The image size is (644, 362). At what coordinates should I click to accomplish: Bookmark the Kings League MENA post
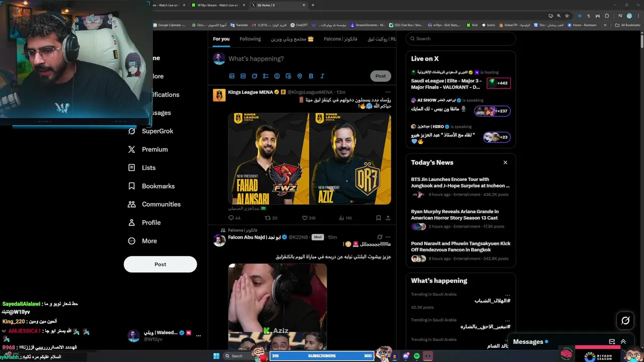pyautogui.click(x=378, y=218)
